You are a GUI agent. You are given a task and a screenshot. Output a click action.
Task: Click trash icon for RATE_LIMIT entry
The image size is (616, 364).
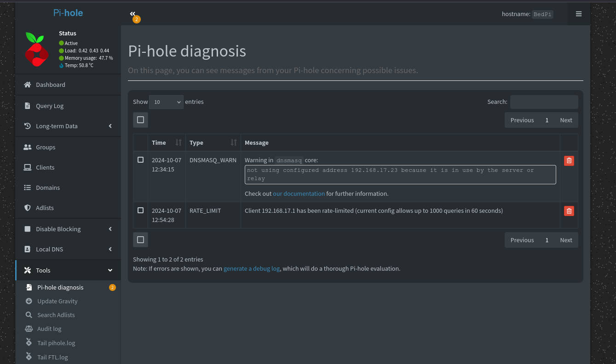click(x=569, y=211)
